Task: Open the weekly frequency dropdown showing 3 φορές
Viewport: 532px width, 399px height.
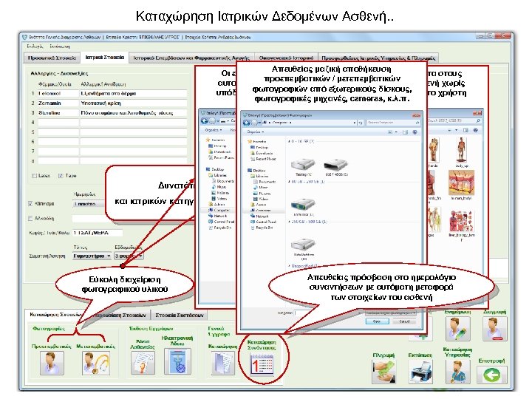Action: (x=129, y=256)
